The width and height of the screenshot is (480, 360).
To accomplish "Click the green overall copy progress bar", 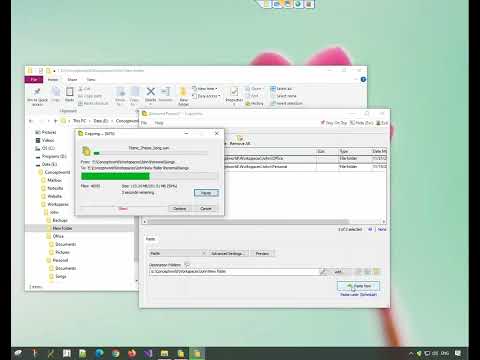I will tap(149, 176).
